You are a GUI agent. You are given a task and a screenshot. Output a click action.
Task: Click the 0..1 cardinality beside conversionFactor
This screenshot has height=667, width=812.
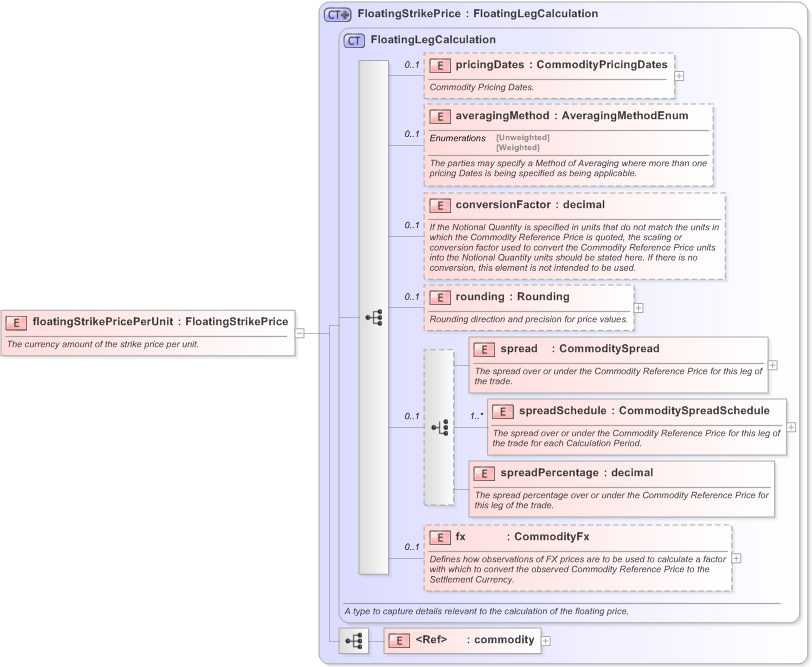[x=412, y=225]
